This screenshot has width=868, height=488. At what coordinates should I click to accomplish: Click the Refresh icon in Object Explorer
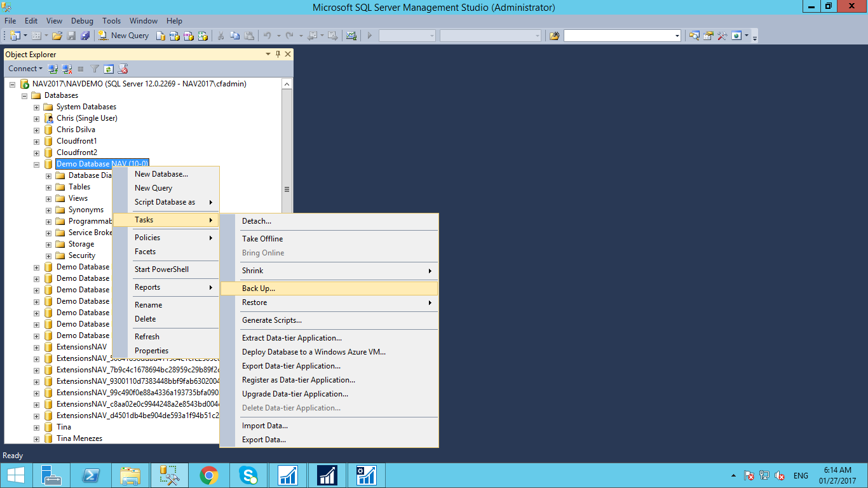click(x=109, y=69)
